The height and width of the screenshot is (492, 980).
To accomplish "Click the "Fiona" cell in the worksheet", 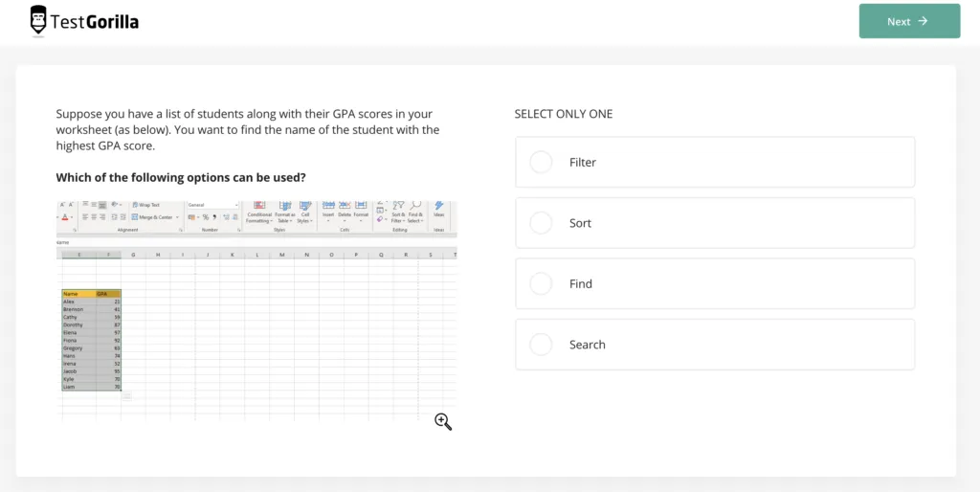I will click(78, 340).
